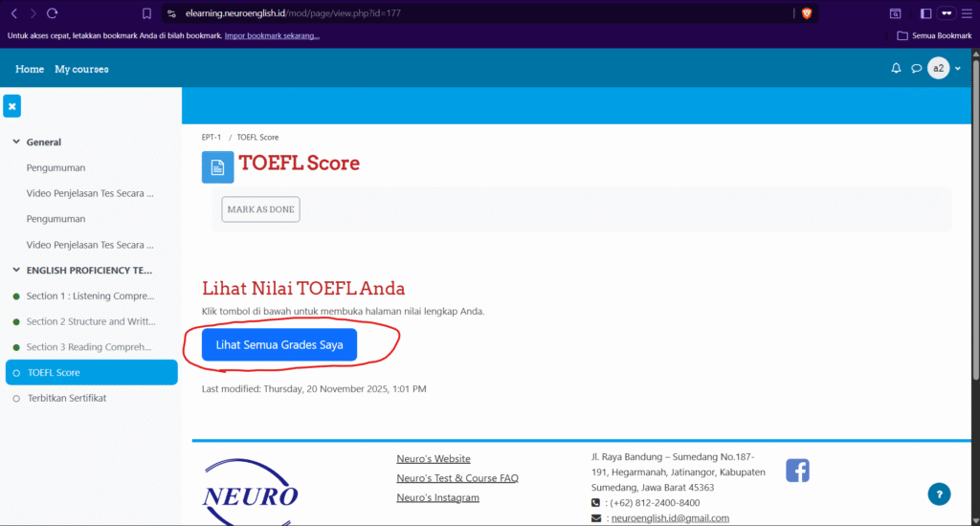Open the user menu dropdown beside the a2 avatar
The image size is (980, 526).
[957, 69]
